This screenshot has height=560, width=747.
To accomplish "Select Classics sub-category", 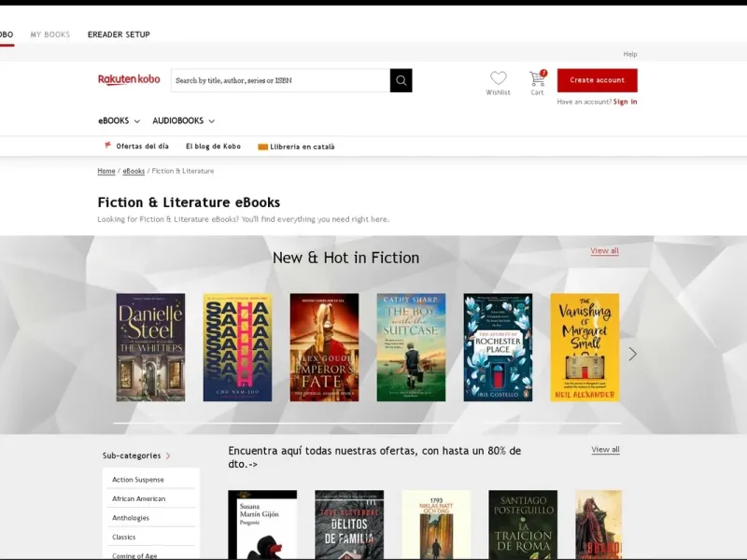I will [x=124, y=537].
